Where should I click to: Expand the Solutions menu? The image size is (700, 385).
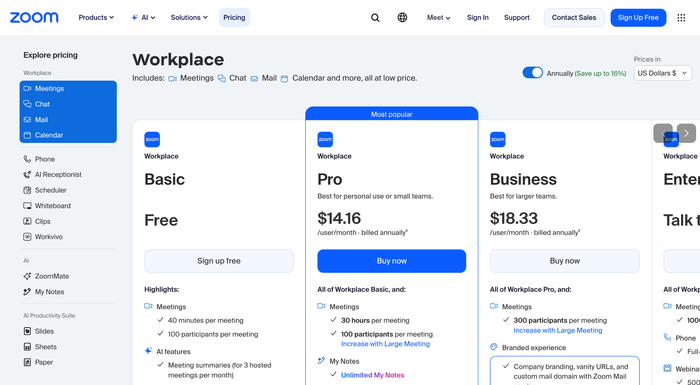pos(189,17)
